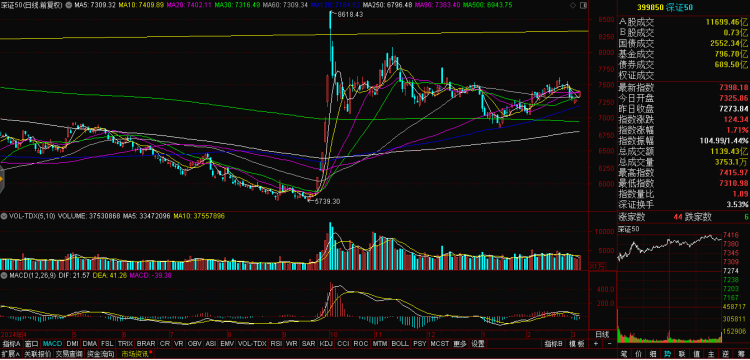
Task: Click the 设置 settings button
Action: 478,344
